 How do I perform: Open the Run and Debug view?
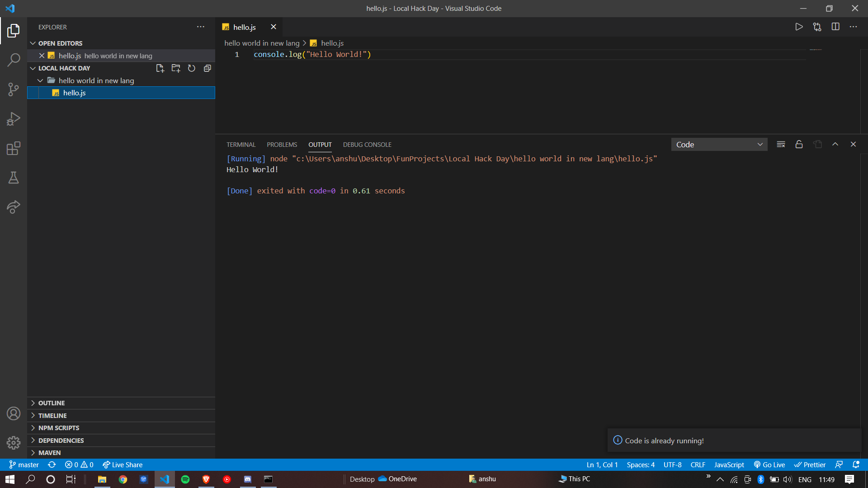click(x=14, y=119)
